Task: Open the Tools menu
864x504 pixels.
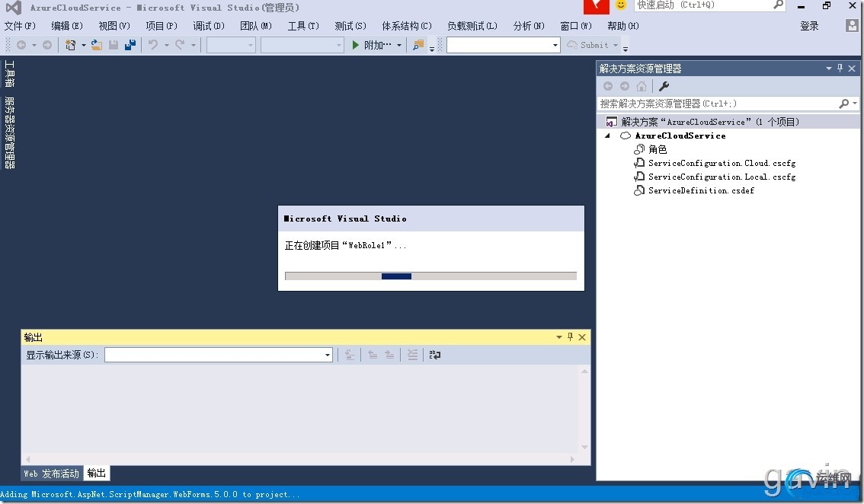Action: click(303, 26)
